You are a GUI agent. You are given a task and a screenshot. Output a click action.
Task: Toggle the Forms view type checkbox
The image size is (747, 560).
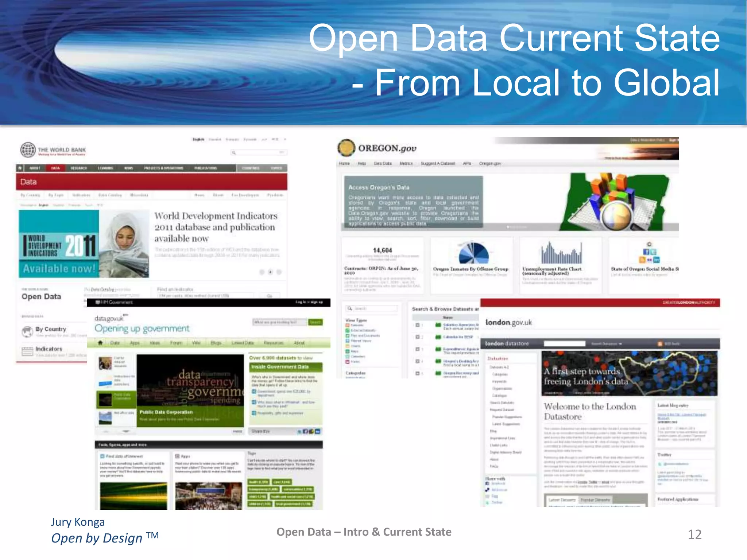[x=348, y=361]
